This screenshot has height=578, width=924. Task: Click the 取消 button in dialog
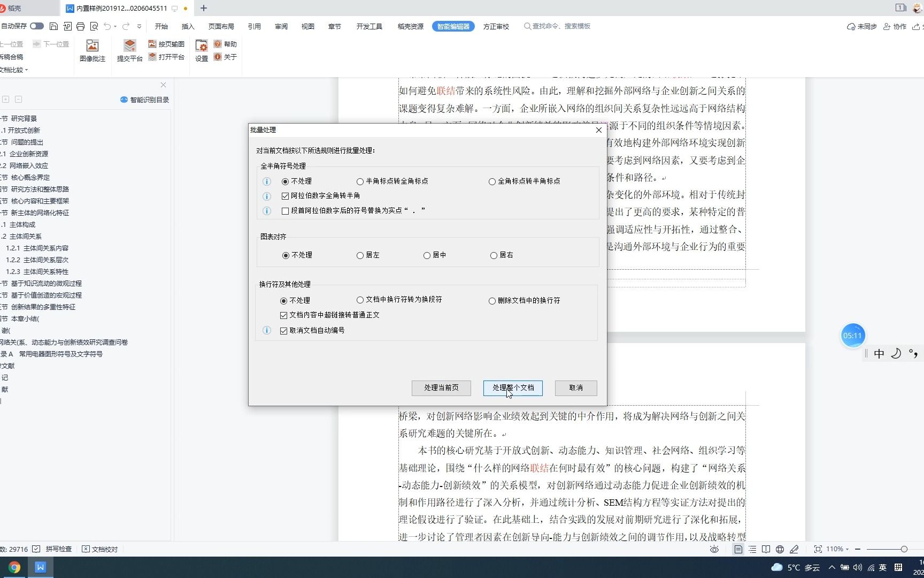click(x=576, y=388)
